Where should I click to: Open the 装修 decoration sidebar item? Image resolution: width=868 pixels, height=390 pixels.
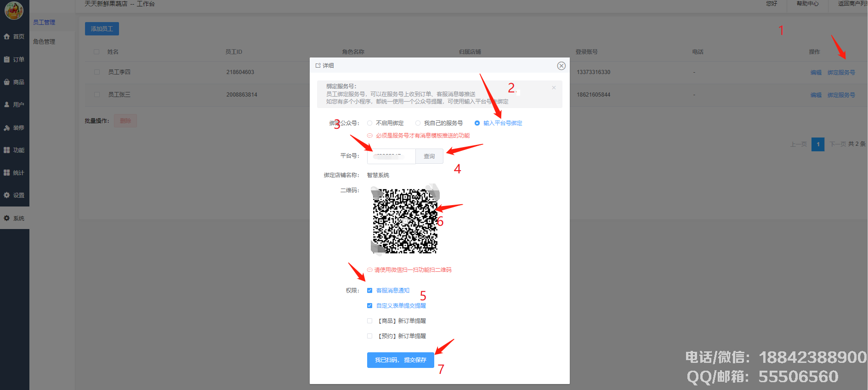point(14,127)
